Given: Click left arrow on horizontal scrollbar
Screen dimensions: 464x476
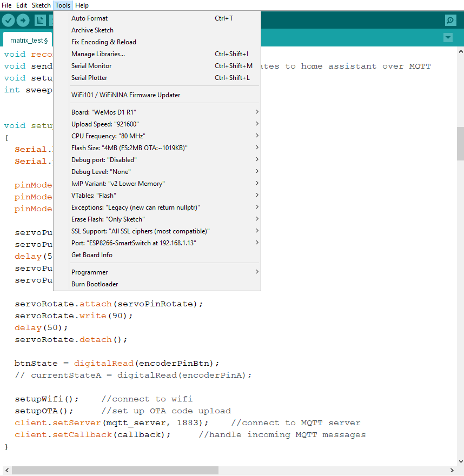Looking at the screenshot, I should click(x=7, y=470).
